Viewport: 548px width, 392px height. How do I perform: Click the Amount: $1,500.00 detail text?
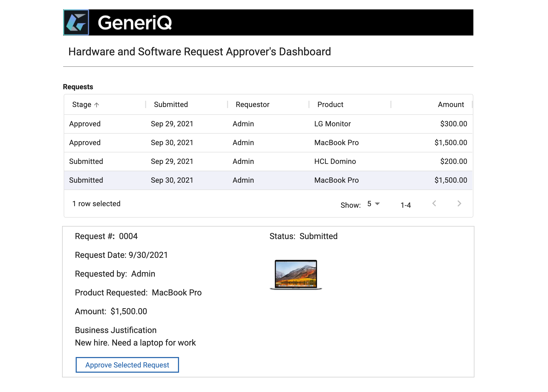click(x=111, y=312)
